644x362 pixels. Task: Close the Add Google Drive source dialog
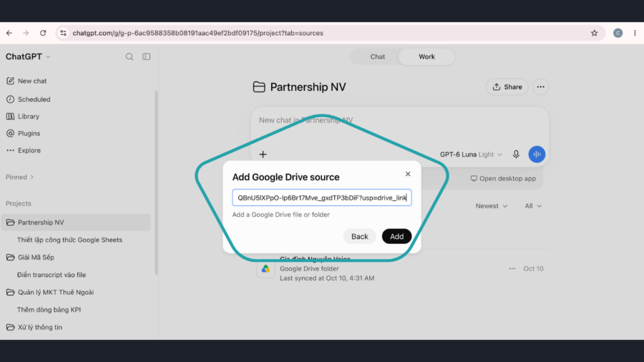(408, 174)
